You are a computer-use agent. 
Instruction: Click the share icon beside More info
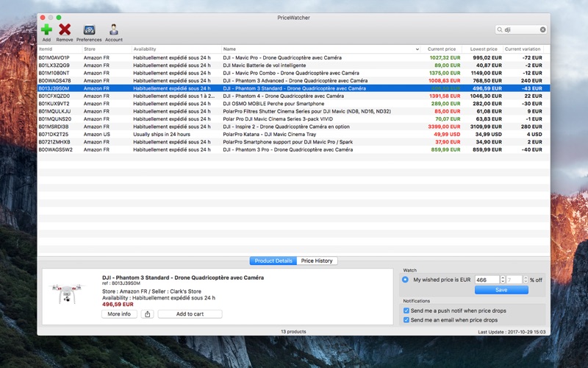coord(147,314)
